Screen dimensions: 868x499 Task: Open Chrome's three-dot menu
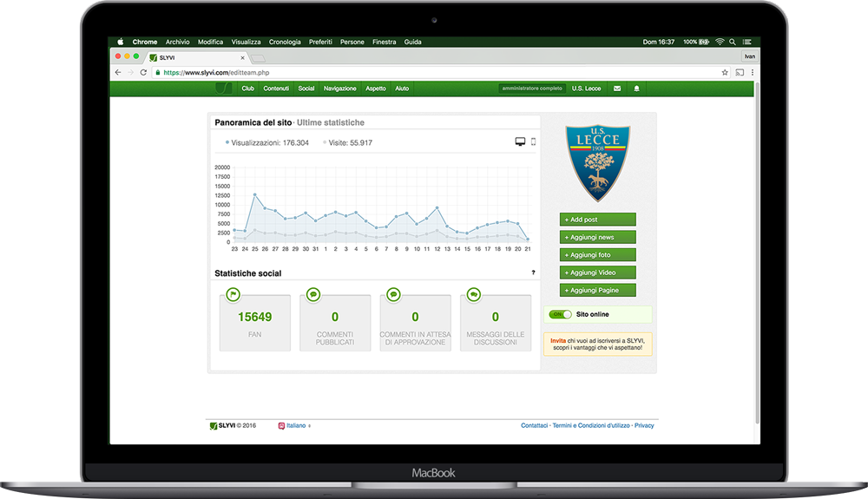point(753,73)
